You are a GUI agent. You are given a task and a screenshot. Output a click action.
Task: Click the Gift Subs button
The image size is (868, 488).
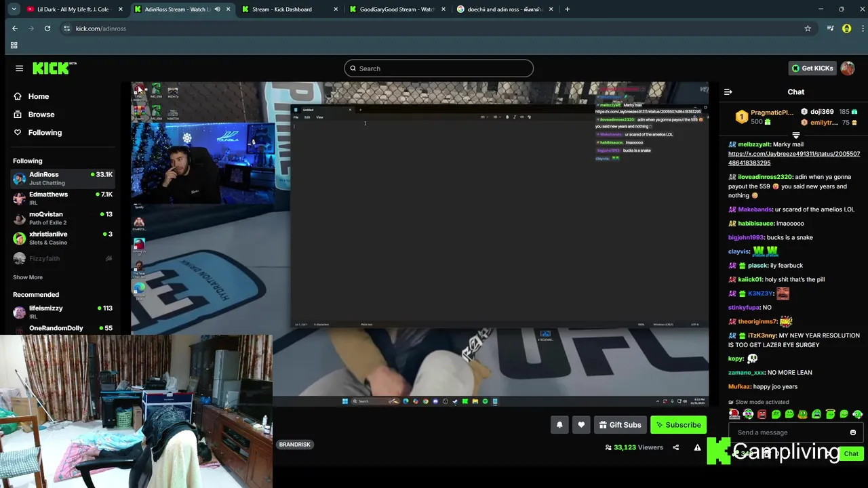pos(620,425)
